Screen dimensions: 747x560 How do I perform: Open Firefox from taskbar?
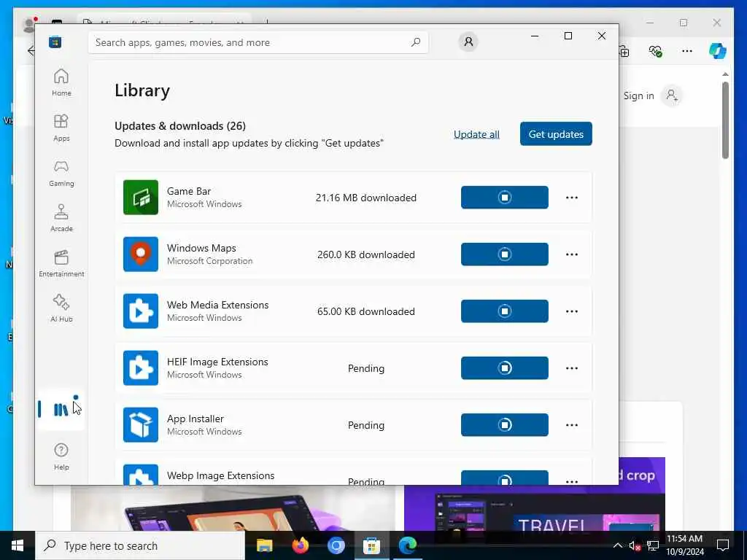[x=300, y=545]
